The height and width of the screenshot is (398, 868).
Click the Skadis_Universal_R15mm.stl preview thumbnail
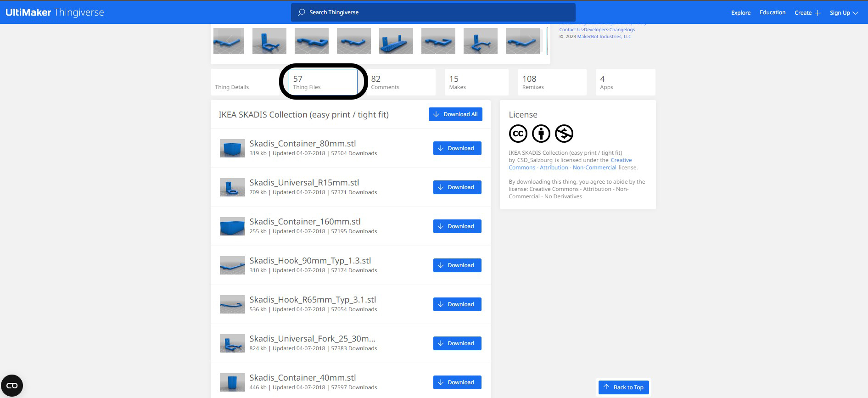pyautogui.click(x=232, y=187)
